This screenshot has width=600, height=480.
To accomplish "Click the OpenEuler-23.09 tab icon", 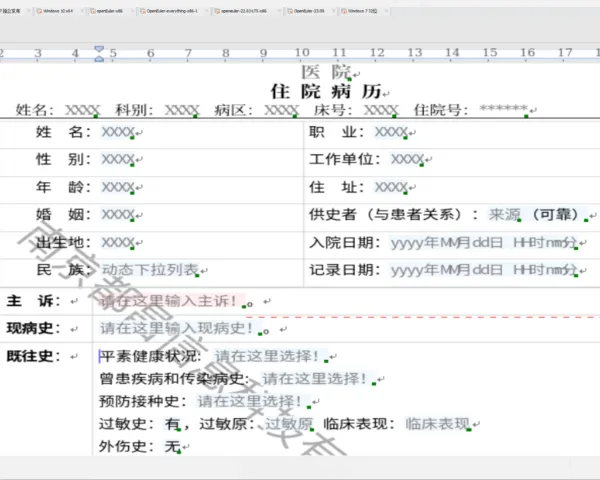I will point(290,11).
